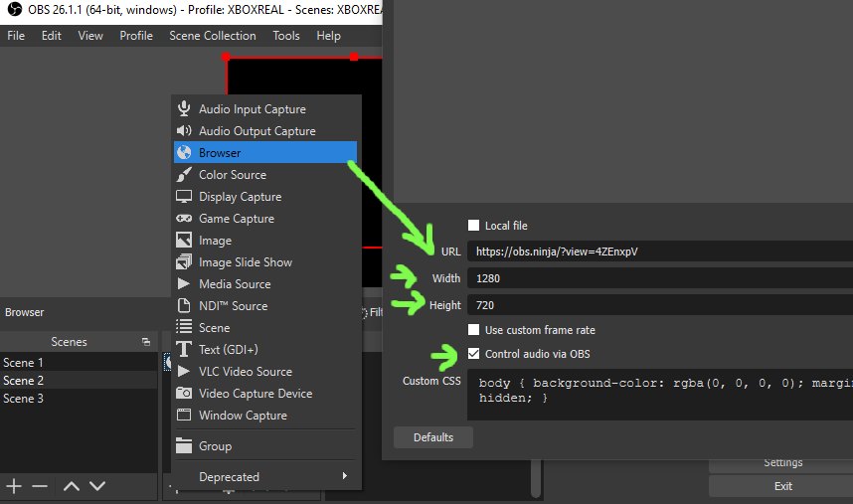Choose Color Source entry
Image resolution: width=853 pixels, height=504 pixels.
coord(265,175)
